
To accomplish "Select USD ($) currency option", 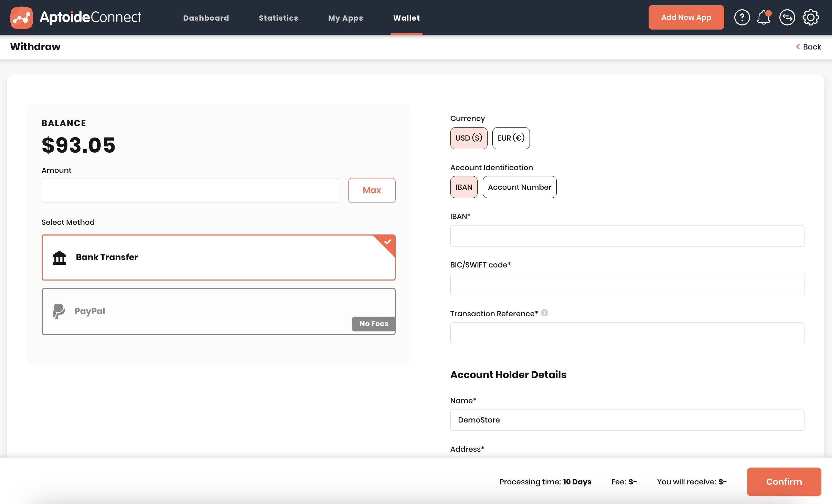I will tap(469, 138).
